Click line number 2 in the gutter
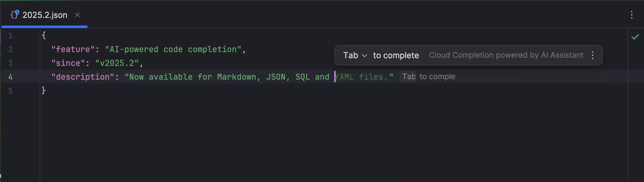 click(x=10, y=49)
